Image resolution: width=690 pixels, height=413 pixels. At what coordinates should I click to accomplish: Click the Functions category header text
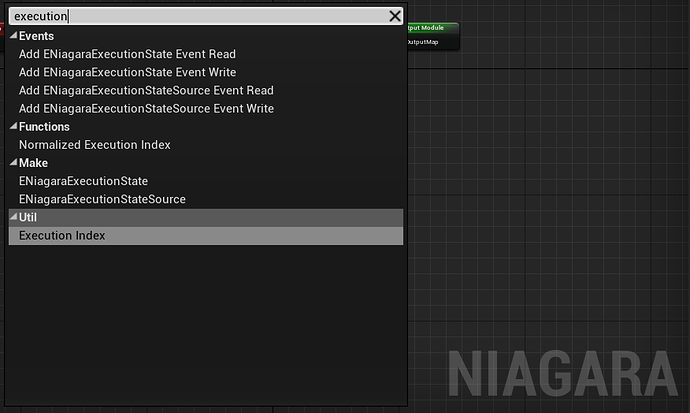pos(44,127)
